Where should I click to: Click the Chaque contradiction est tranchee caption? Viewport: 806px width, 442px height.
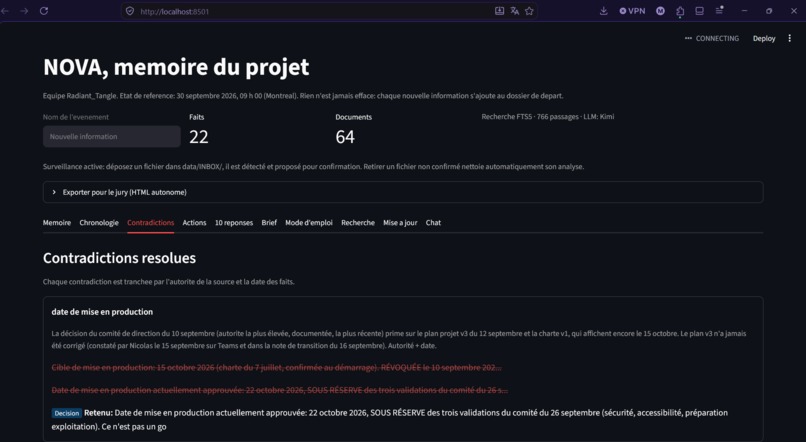tap(169, 282)
